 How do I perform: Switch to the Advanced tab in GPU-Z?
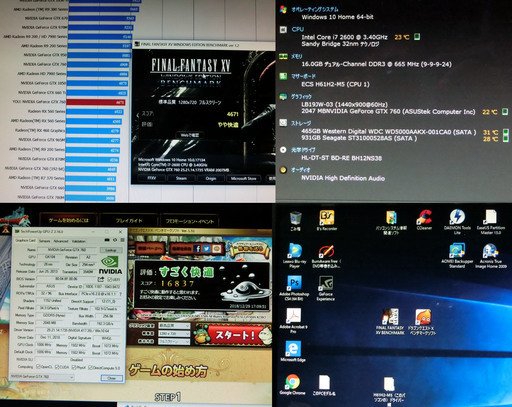click(x=61, y=241)
